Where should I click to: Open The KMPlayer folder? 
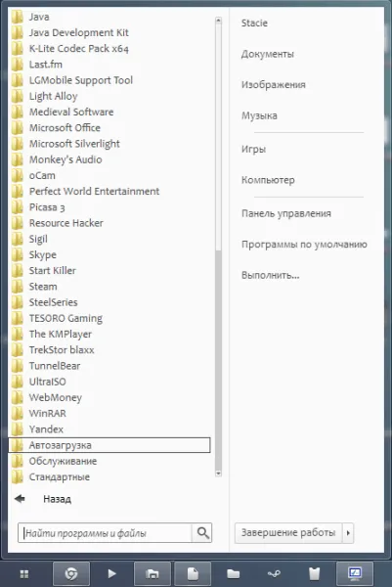click(x=109, y=335)
